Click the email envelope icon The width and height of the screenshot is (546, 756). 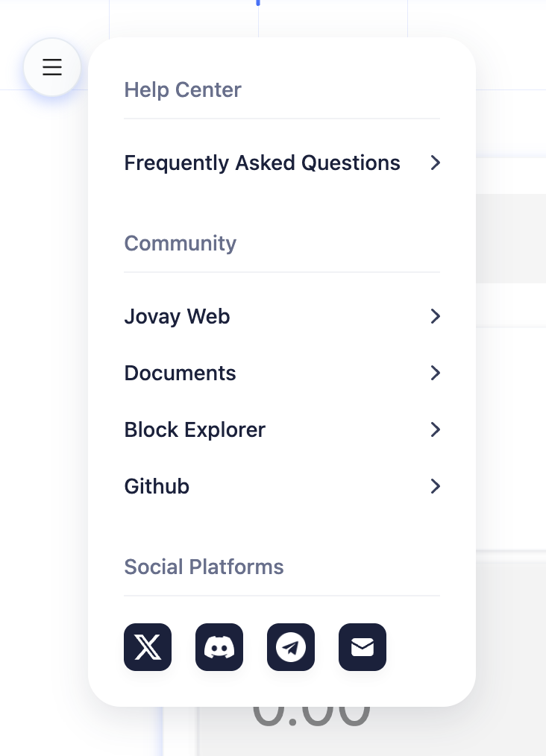click(x=363, y=647)
